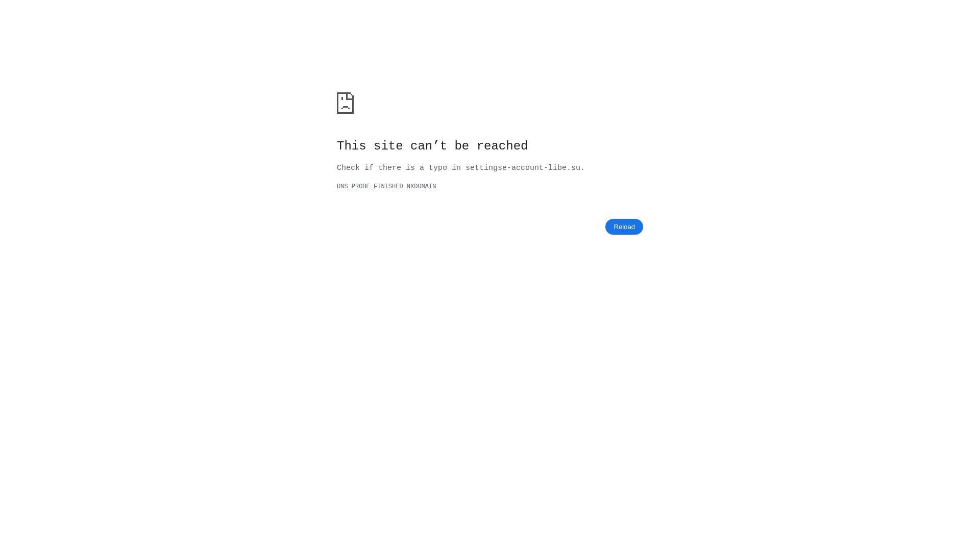Click the words 'can't be' in the heading

point(440,146)
